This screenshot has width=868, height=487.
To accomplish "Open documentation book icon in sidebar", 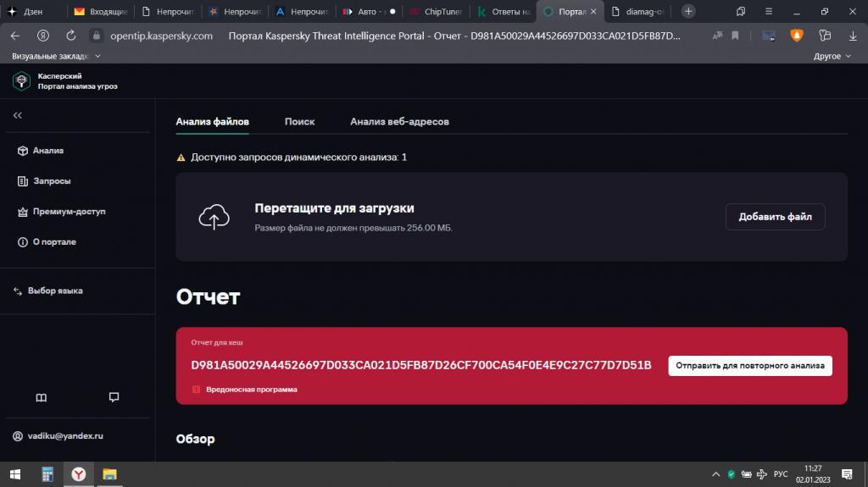I will click(x=41, y=397).
